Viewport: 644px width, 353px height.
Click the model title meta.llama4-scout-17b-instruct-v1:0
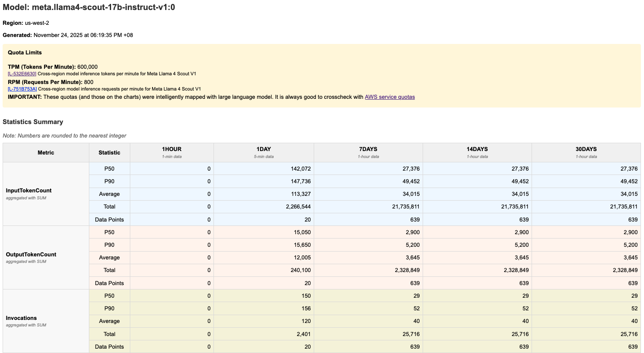[89, 7]
